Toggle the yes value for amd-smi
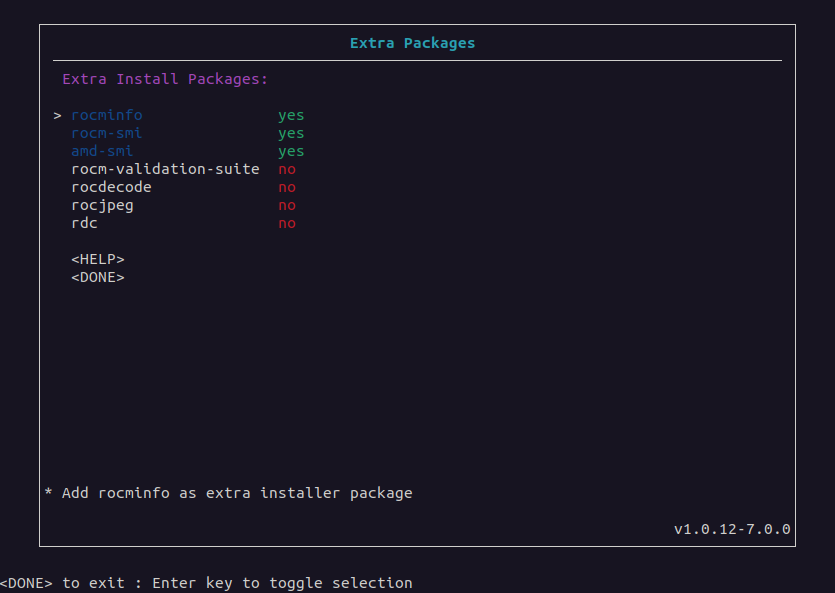Screen dimensions: 835x593 point(291,152)
